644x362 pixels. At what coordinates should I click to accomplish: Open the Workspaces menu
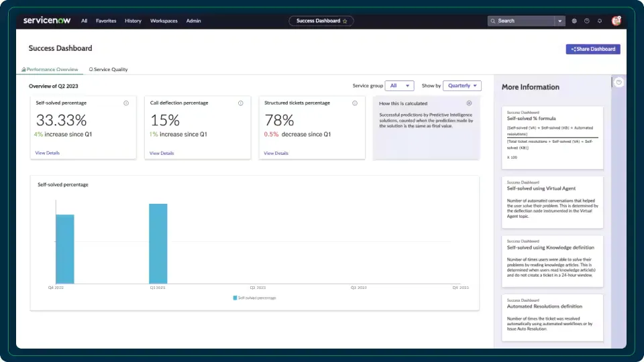coord(164,21)
